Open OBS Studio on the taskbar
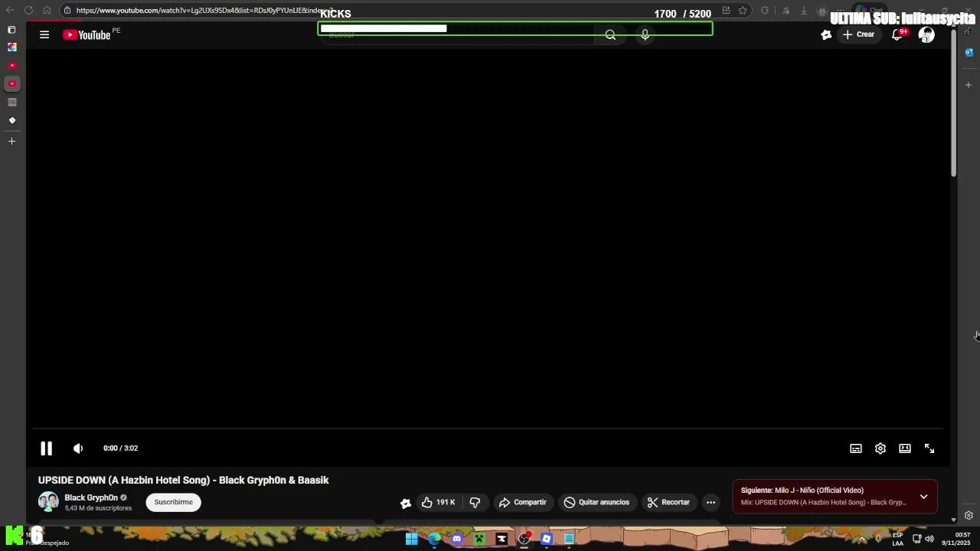Screen dimensions: 980x551 tap(524, 539)
